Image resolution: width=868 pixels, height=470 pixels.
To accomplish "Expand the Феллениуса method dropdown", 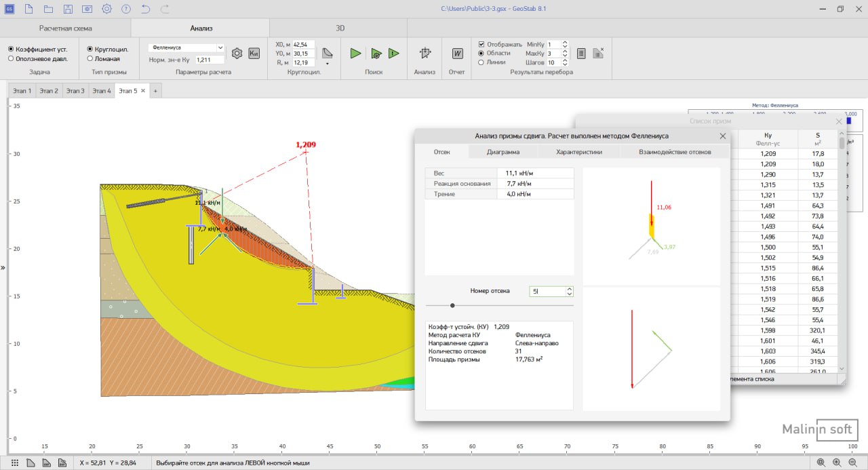I will coord(220,48).
